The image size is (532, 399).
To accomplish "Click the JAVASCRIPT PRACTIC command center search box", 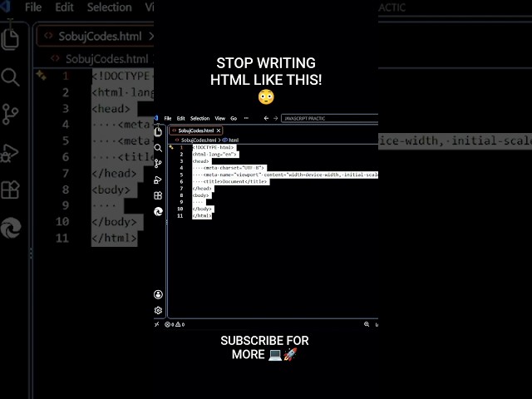I will click(x=329, y=118).
